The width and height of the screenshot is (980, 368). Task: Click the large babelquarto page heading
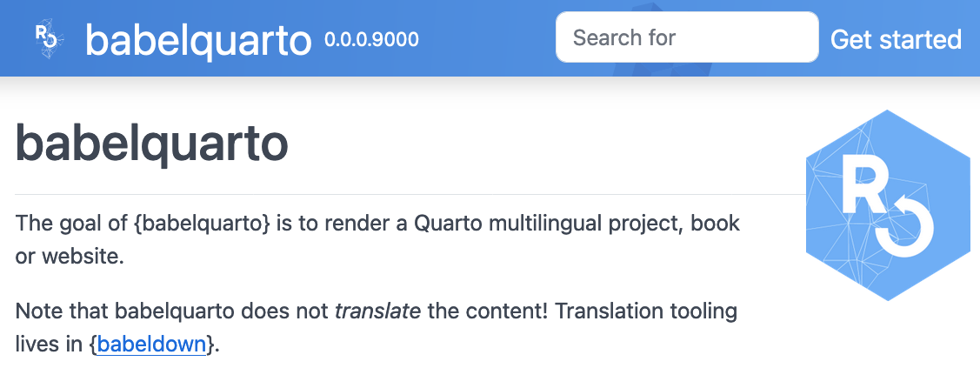(152, 144)
